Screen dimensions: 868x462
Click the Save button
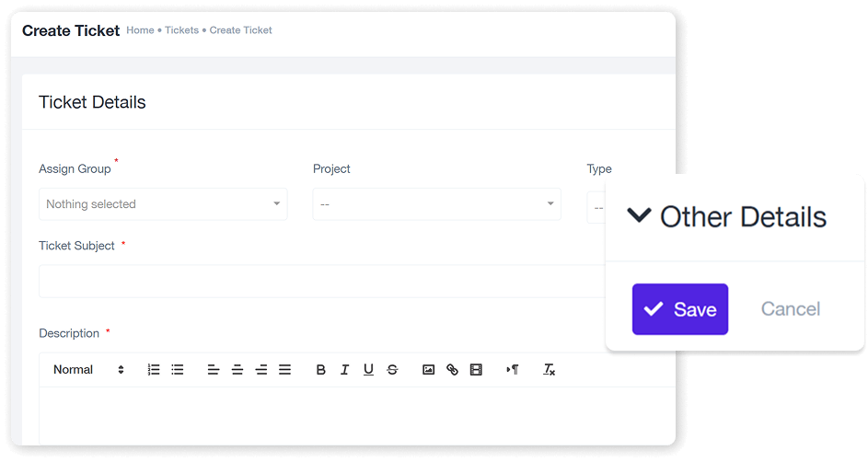tap(680, 309)
